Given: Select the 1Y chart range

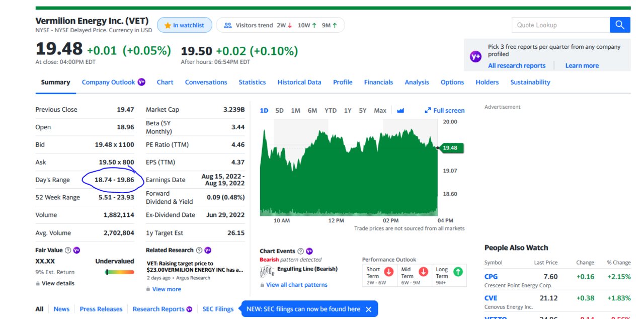Looking at the screenshot, I should tap(347, 110).
